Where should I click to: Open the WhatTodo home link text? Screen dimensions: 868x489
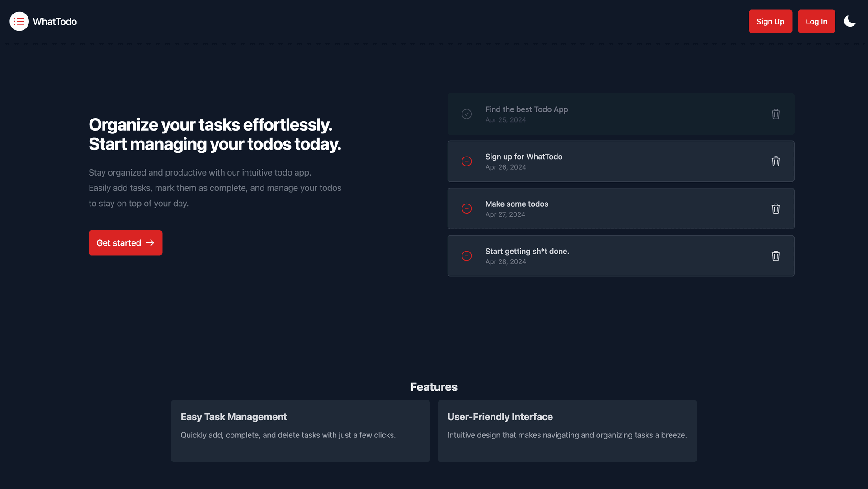(55, 22)
